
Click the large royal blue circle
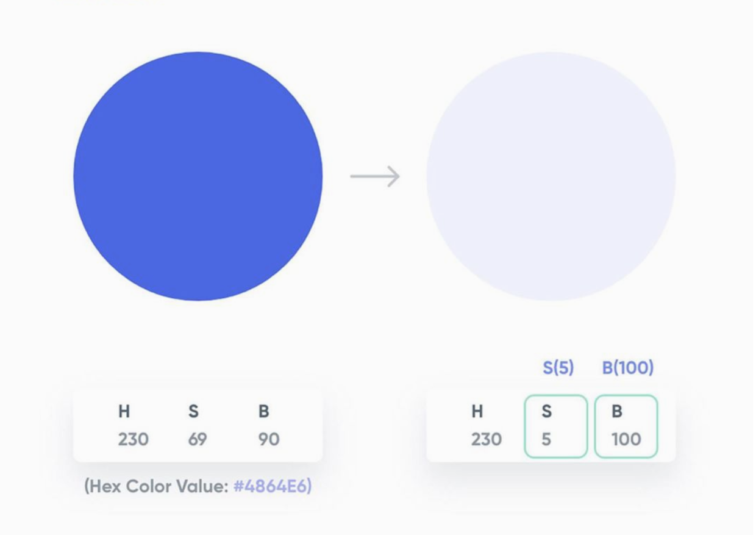tap(198, 176)
